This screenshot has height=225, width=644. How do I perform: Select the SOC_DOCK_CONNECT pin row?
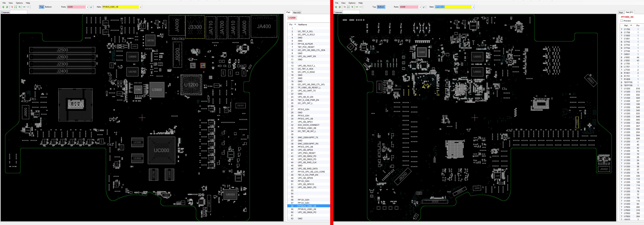pyautogui.click(x=309, y=125)
